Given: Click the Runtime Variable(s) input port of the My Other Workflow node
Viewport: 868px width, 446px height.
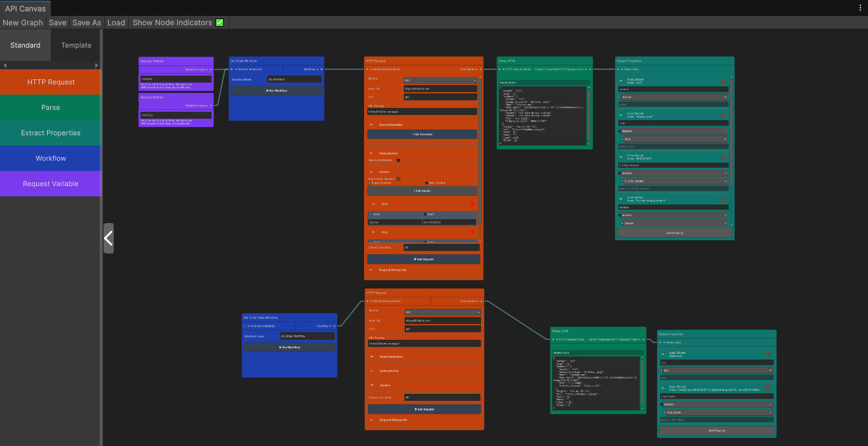Looking at the screenshot, I should click(x=245, y=326).
